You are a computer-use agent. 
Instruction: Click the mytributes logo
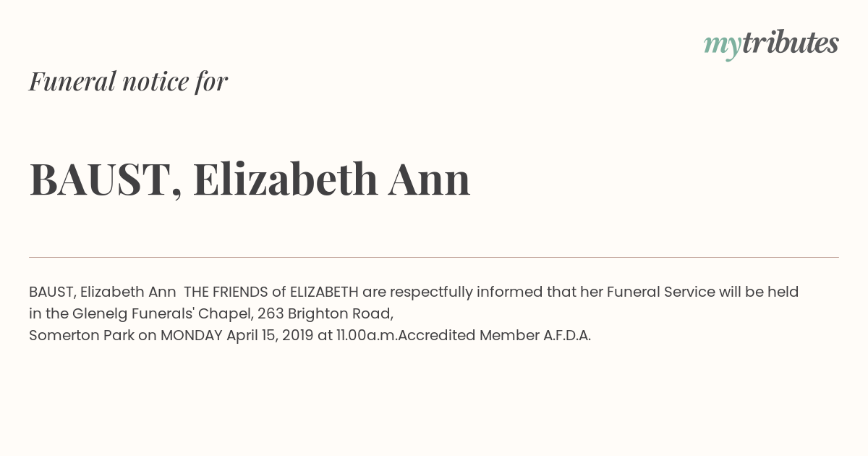(x=771, y=44)
